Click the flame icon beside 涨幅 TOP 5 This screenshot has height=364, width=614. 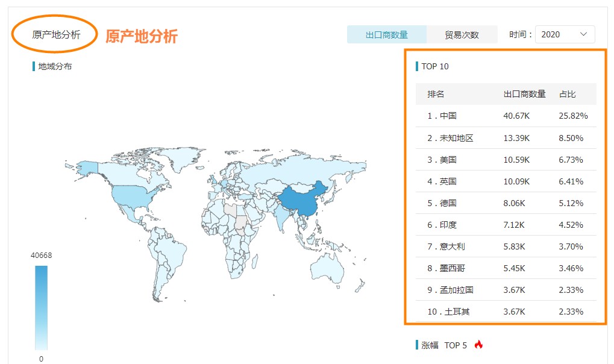(478, 345)
